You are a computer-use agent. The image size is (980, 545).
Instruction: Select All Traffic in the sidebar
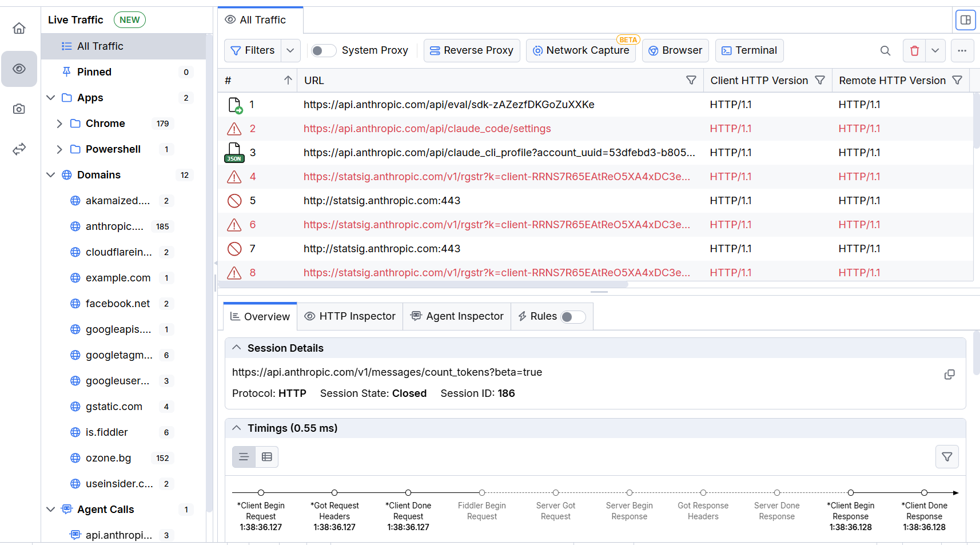pos(124,46)
